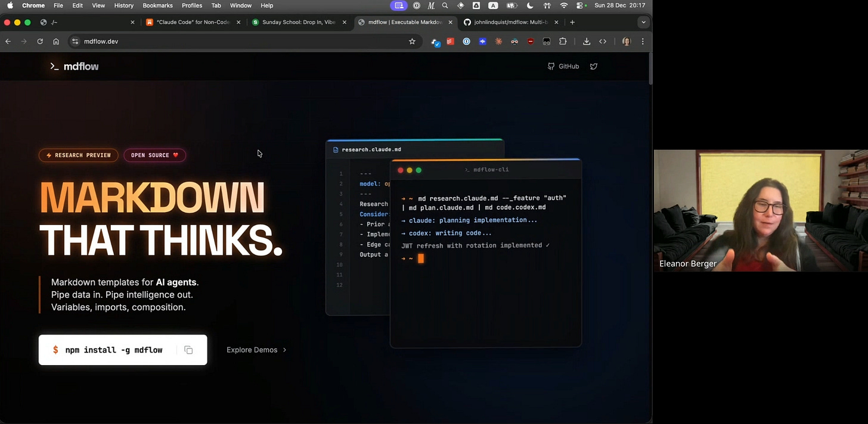
Task: Open Focus moon icon in menu bar
Action: click(x=530, y=5)
